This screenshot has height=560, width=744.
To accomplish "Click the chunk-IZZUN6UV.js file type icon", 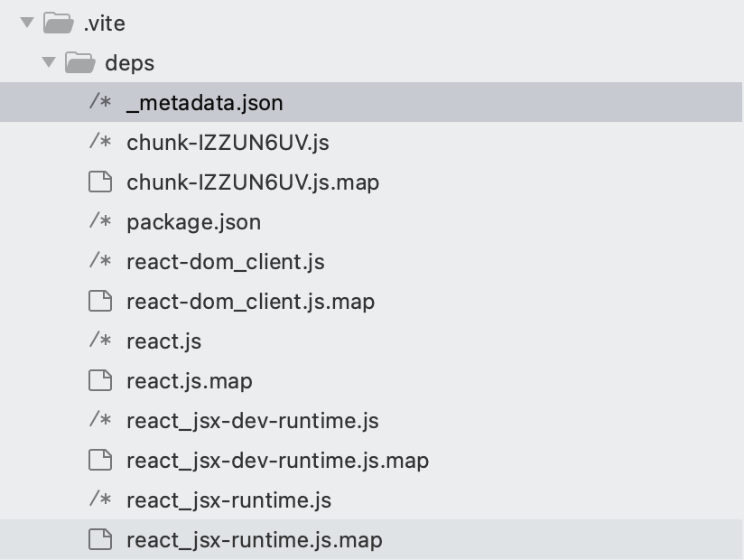I will click(x=100, y=142).
